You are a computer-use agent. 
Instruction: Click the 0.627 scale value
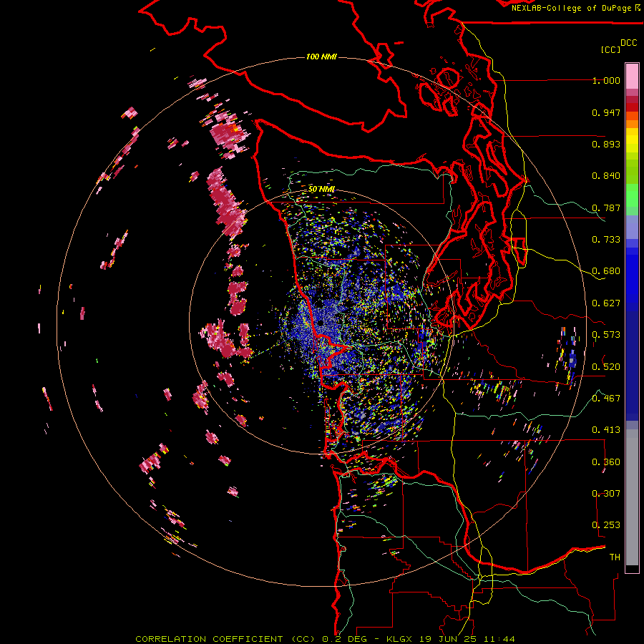click(x=606, y=303)
